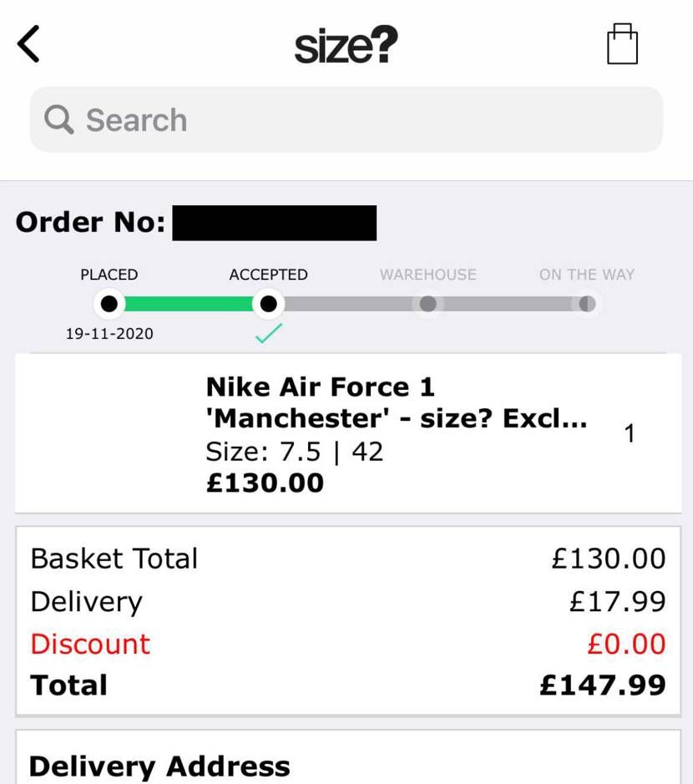Select the ON THE WAY progress dot
693x784 pixels.
587,304
